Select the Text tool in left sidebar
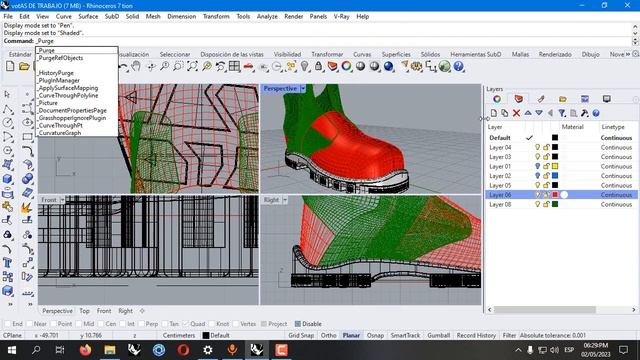This screenshot has width=640, height=360. coord(7,262)
